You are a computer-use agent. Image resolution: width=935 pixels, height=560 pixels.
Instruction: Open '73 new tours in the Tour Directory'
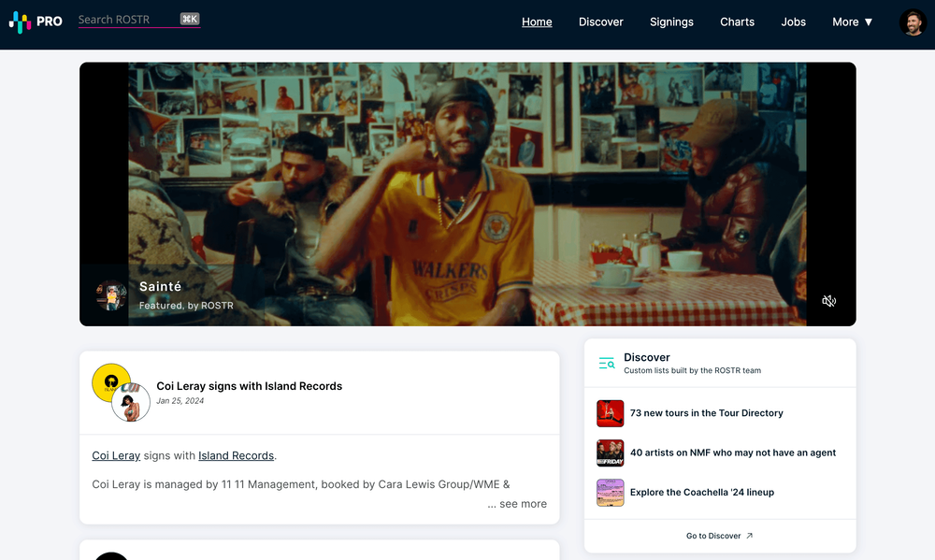707,412
